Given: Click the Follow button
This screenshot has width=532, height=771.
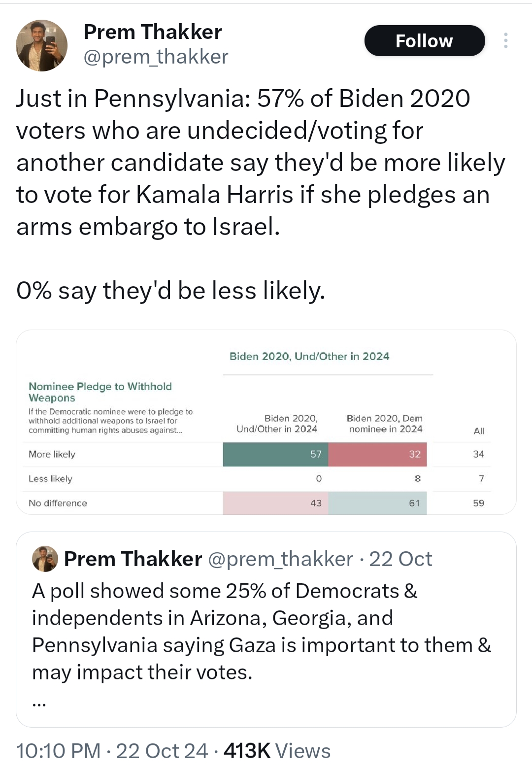Looking at the screenshot, I should [x=424, y=41].
